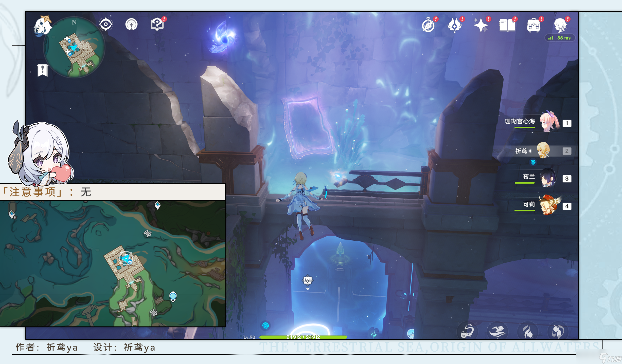
Task: Open the Adventurer Handbook book icon
Action: pyautogui.click(x=508, y=25)
